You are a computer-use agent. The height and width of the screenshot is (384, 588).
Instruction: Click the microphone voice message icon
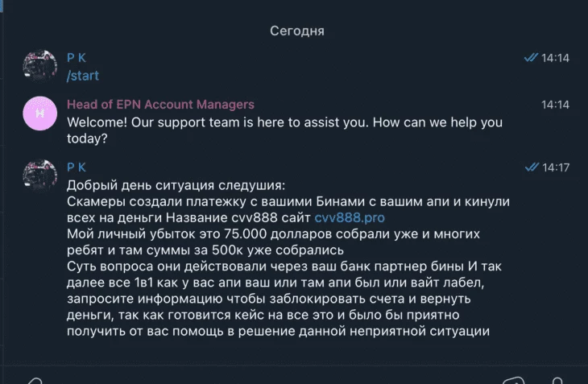(557, 380)
